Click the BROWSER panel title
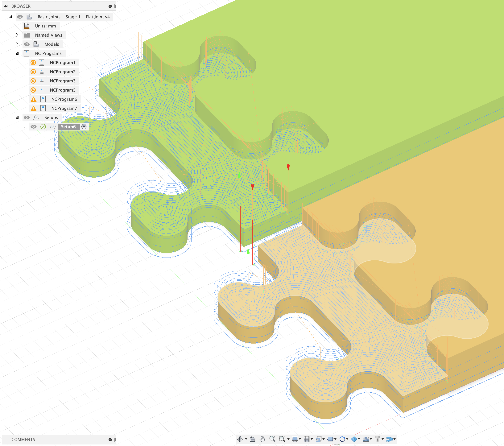The height and width of the screenshot is (446, 504). coord(21,6)
